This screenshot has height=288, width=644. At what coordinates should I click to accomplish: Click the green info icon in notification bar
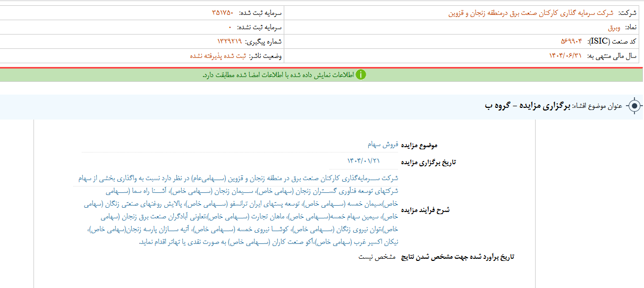[x=361, y=75]
